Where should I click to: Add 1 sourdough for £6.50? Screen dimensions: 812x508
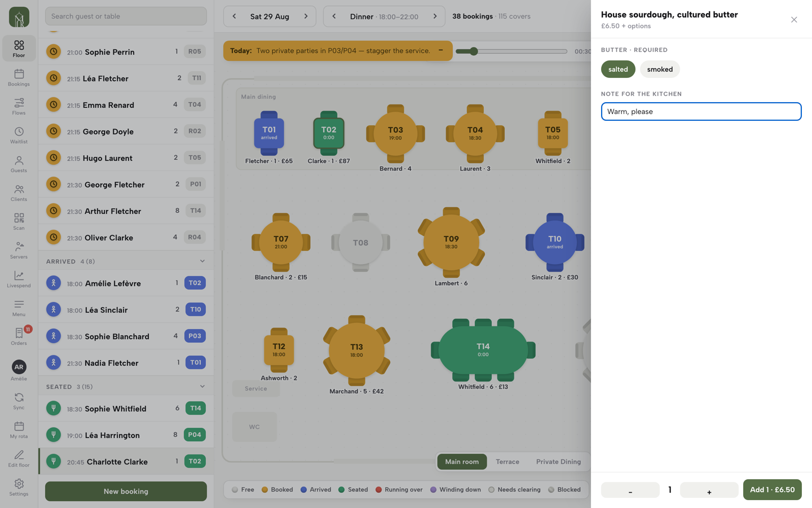point(772,489)
